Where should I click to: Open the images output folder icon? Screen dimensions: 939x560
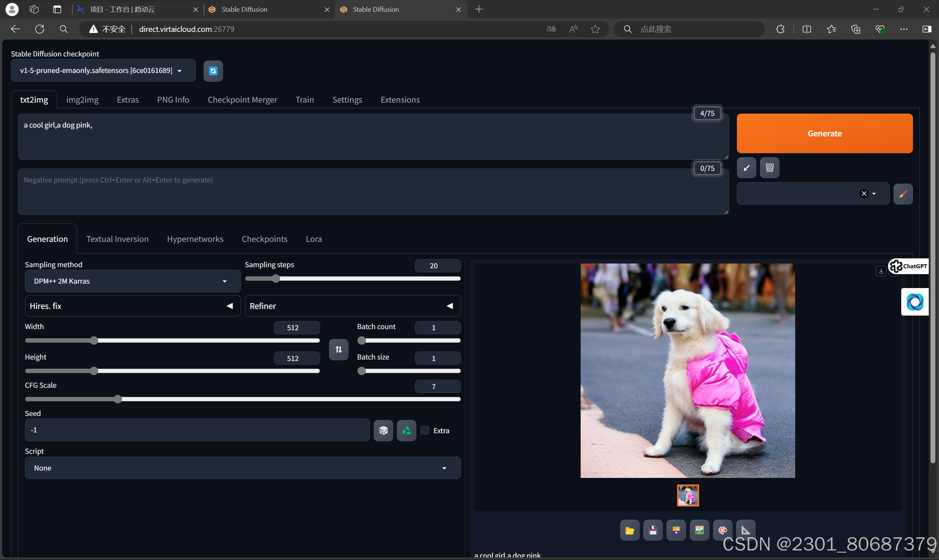(x=629, y=530)
